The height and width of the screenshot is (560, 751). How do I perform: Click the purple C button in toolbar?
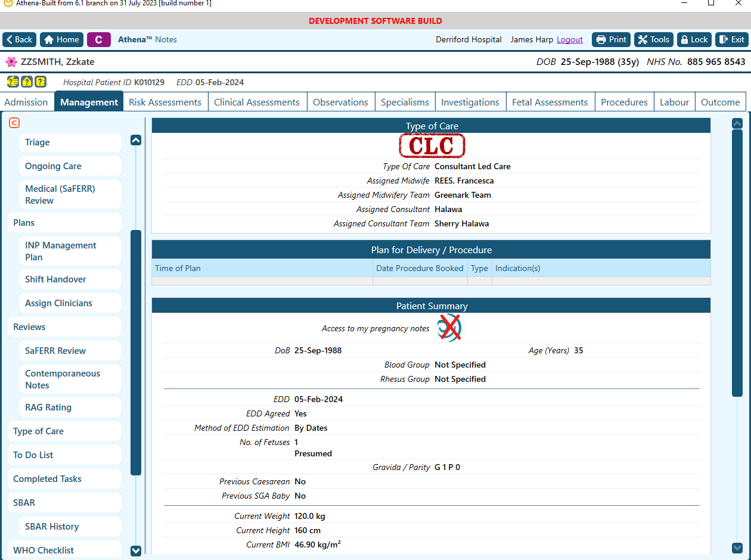[99, 40]
